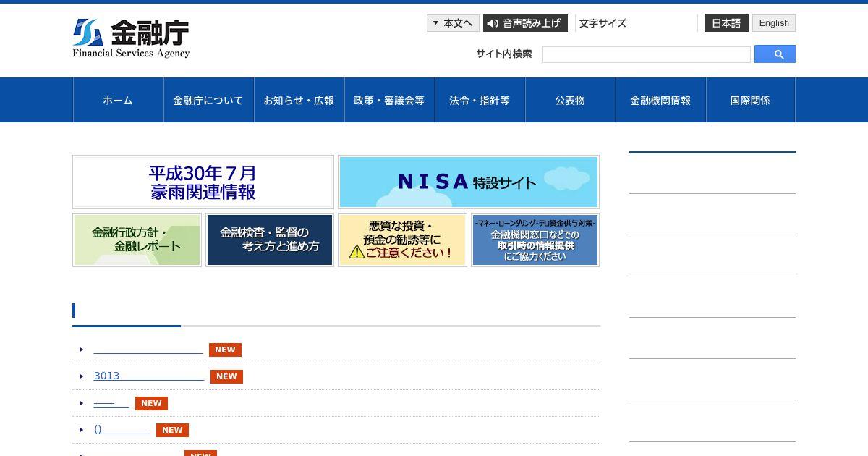Open the 悪質な投資 warning banner

402,240
